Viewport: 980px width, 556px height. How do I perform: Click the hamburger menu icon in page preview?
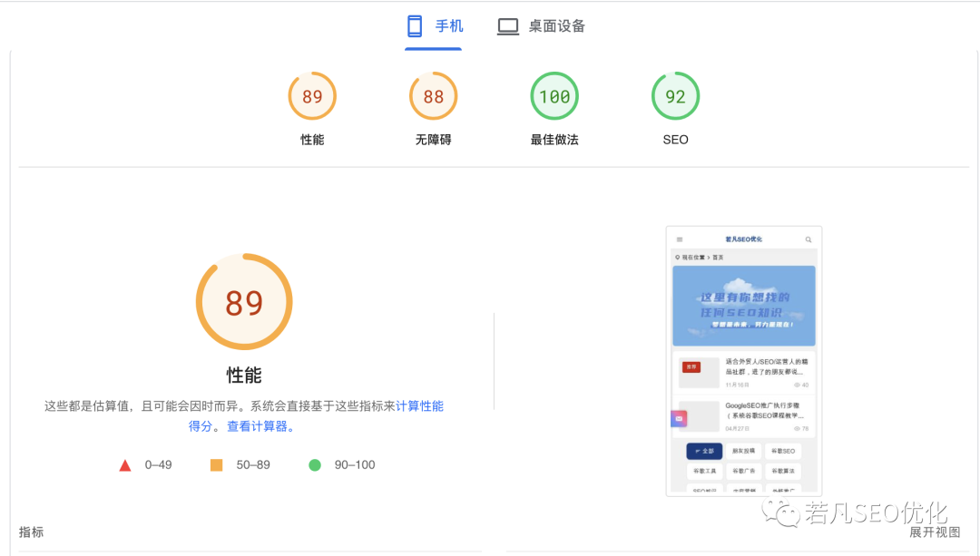680,239
